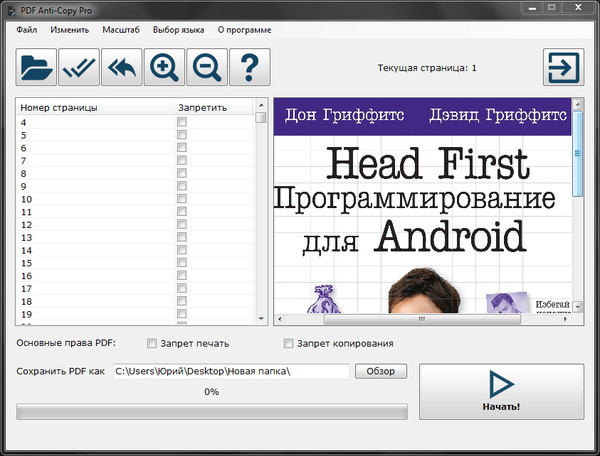
Task: Click the Текущая страница: 1 label
Action: point(427,68)
